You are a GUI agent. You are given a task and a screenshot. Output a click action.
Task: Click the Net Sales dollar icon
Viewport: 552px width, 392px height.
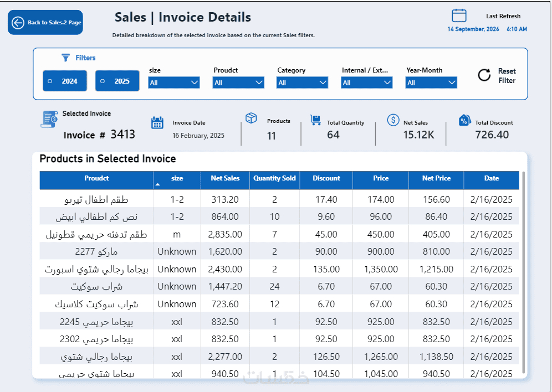pyautogui.click(x=393, y=120)
